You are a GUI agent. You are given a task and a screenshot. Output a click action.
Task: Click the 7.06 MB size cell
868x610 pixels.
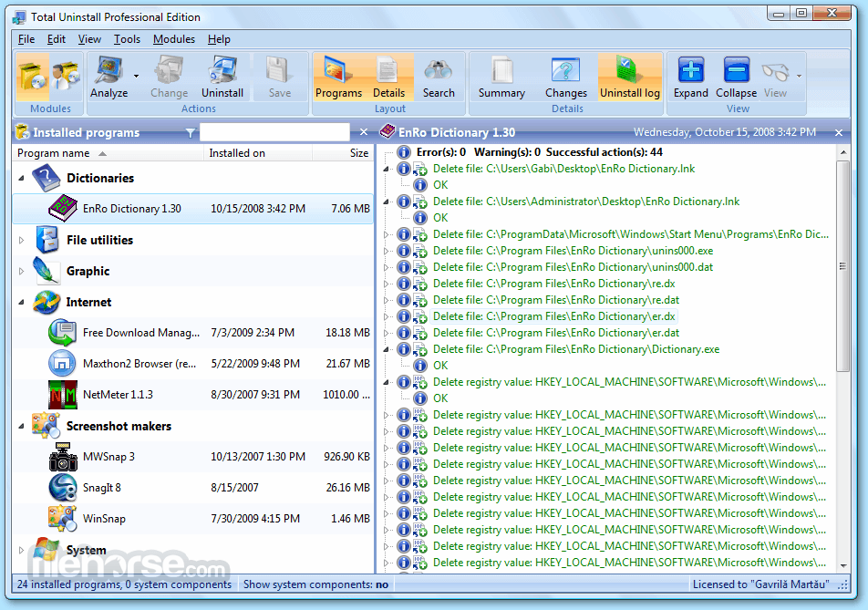pos(350,209)
